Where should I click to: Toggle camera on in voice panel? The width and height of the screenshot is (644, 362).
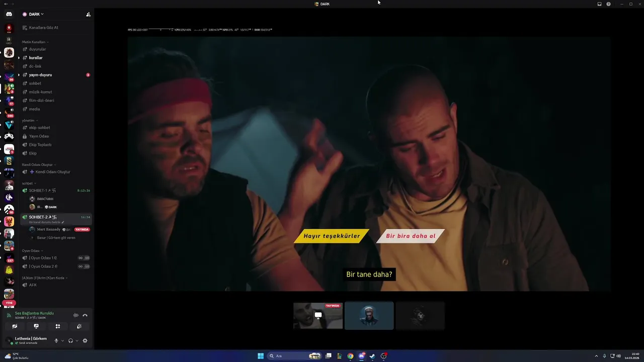click(x=15, y=326)
